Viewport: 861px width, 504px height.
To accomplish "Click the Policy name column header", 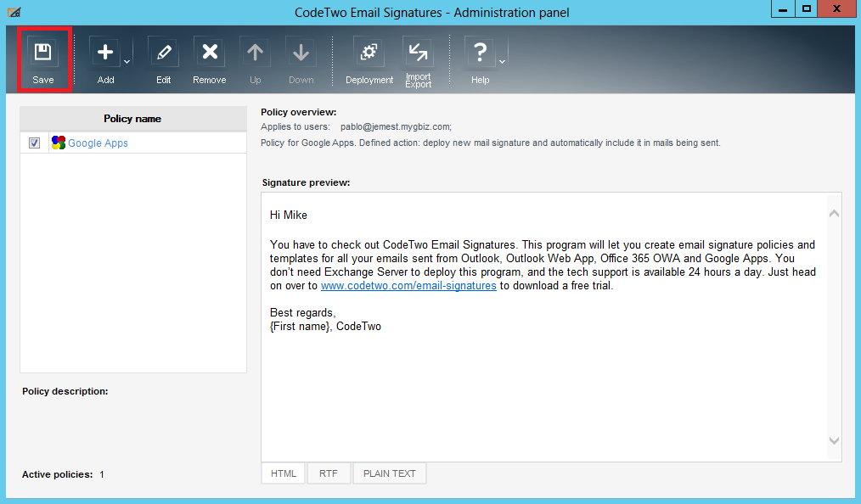I will point(132,119).
